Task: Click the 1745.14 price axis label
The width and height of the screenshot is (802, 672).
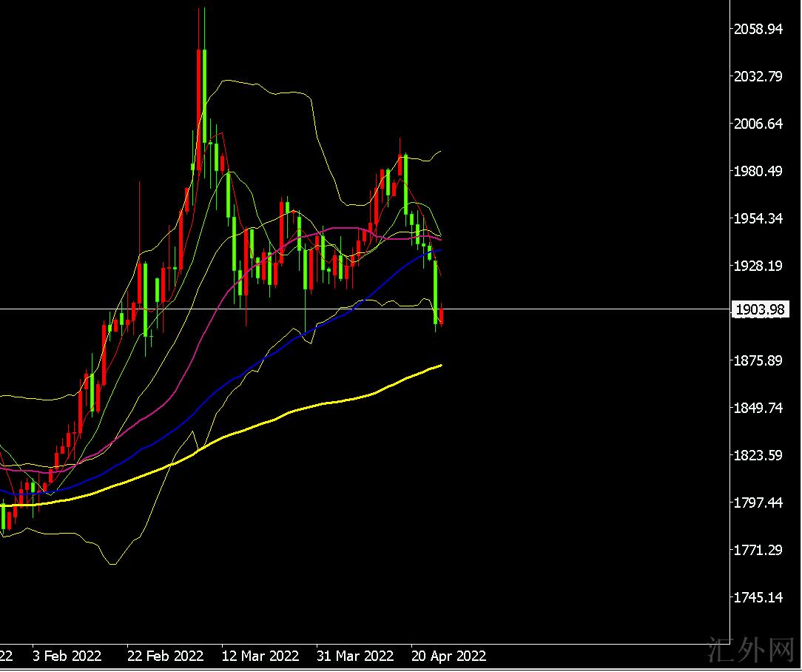Action: coord(758,597)
